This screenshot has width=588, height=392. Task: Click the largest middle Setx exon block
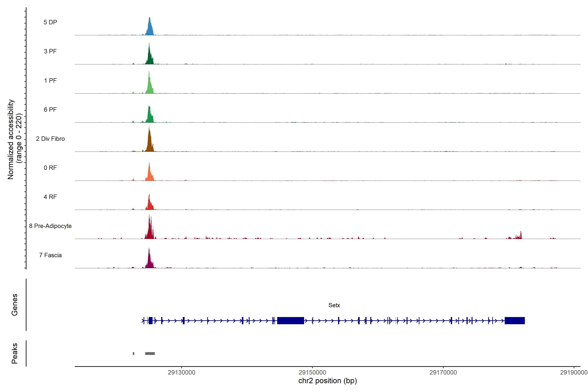tap(291, 320)
